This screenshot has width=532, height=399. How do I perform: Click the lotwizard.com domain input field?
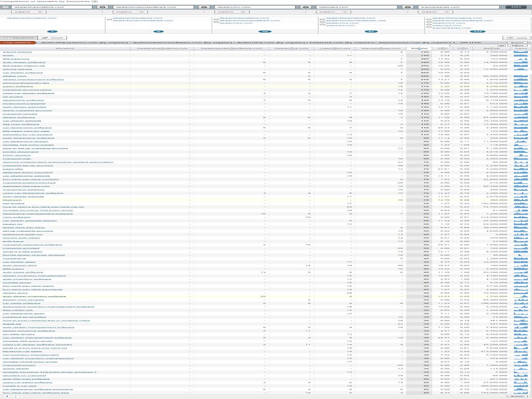coord(356,7)
